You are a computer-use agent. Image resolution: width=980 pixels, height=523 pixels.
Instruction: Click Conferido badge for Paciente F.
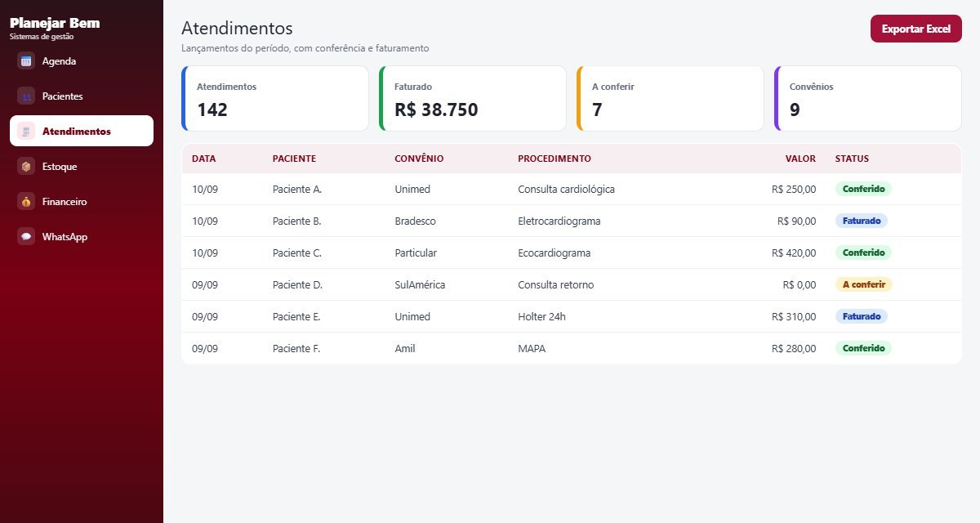tap(863, 348)
